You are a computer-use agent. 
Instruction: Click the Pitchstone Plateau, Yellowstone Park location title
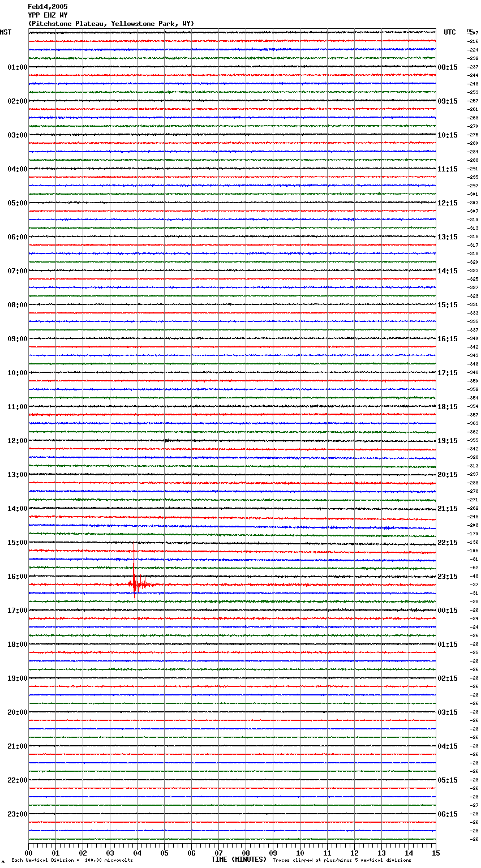click(111, 24)
